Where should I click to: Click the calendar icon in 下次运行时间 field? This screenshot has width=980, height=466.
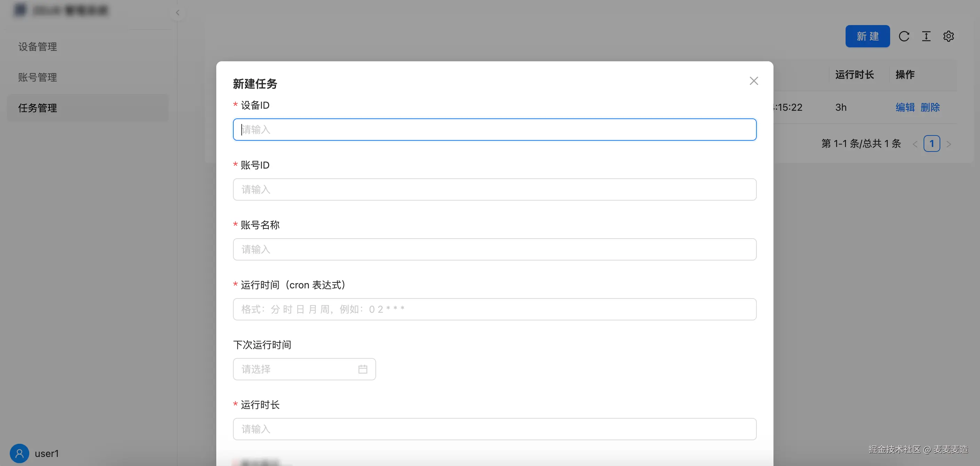[363, 369]
